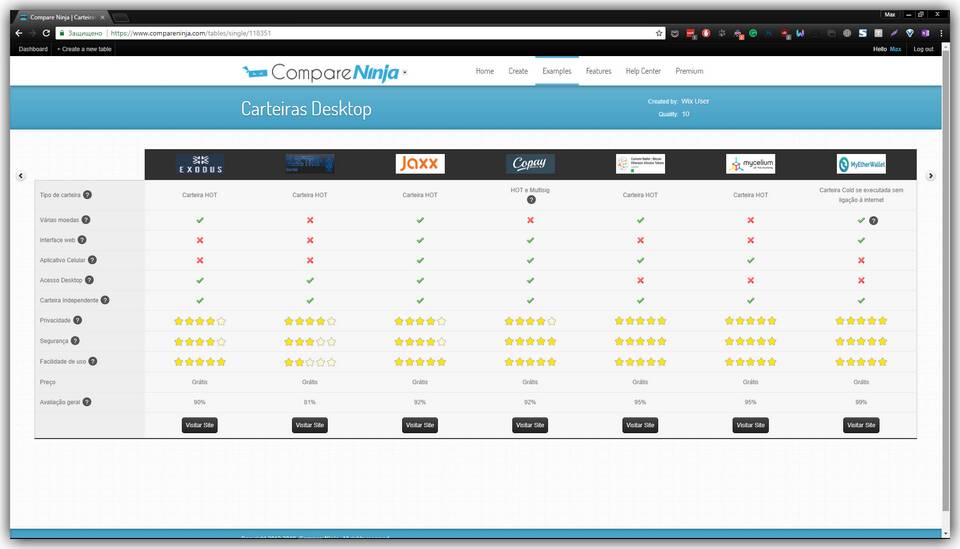Open help tooltip for Aplicativo Celular
The width and height of the screenshot is (960, 549).
click(92, 260)
